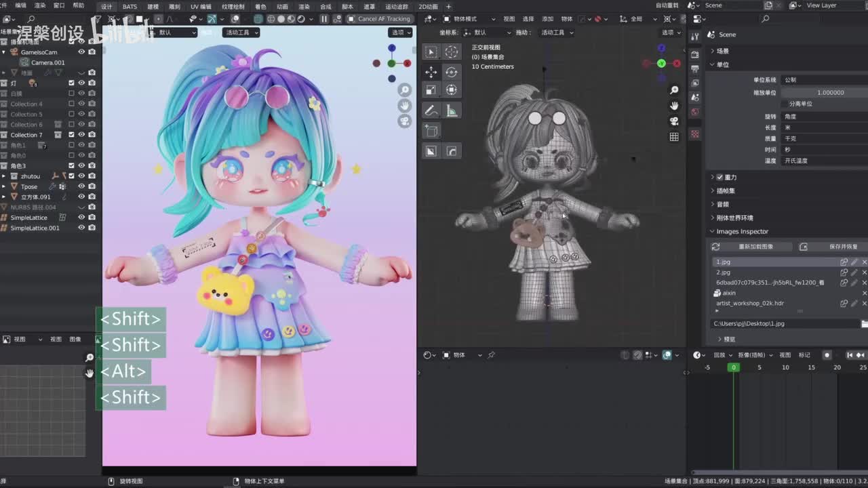Open the 选项 options button in right viewport
Screen dimensions: 868x488
click(x=670, y=32)
